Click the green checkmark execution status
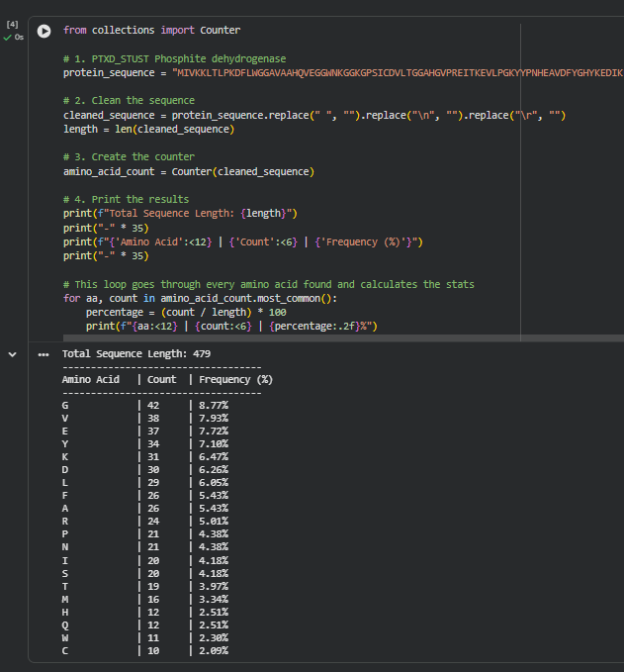 pyautogui.click(x=7, y=38)
